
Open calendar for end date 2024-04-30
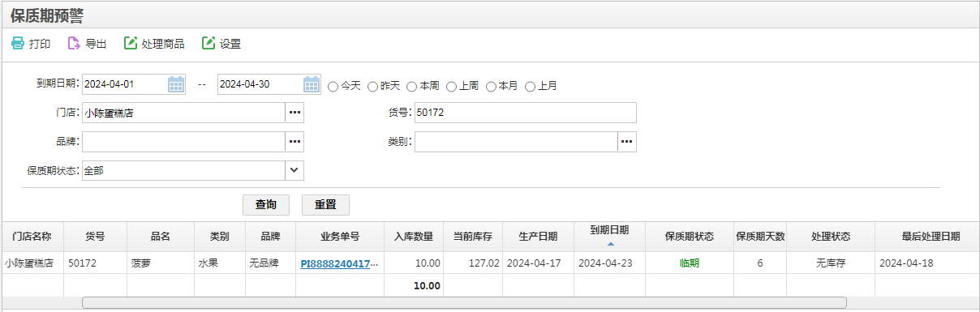click(312, 84)
